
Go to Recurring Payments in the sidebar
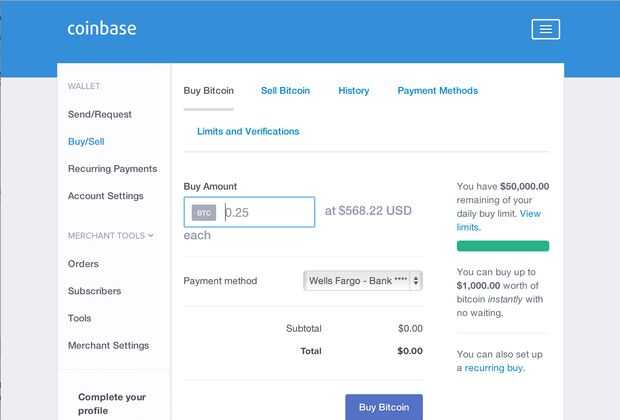[x=112, y=169]
